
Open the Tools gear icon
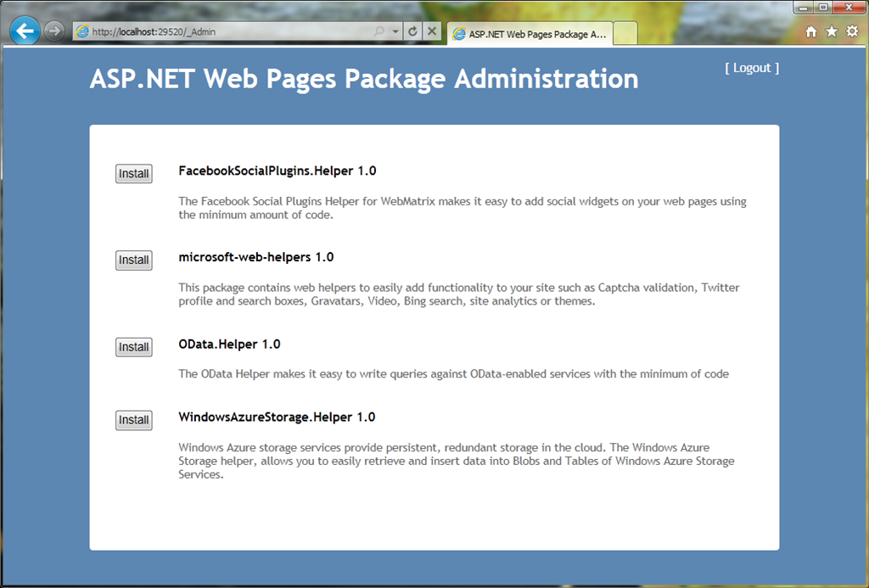tap(852, 31)
